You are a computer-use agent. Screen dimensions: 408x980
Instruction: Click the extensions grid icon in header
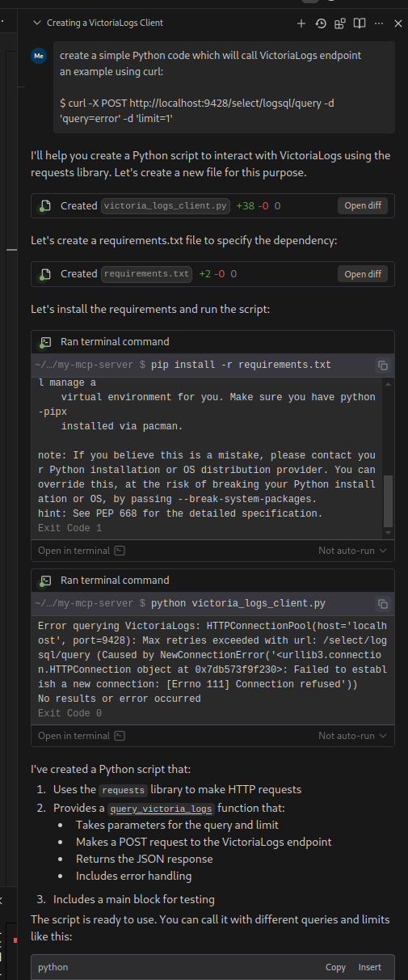[x=340, y=23]
